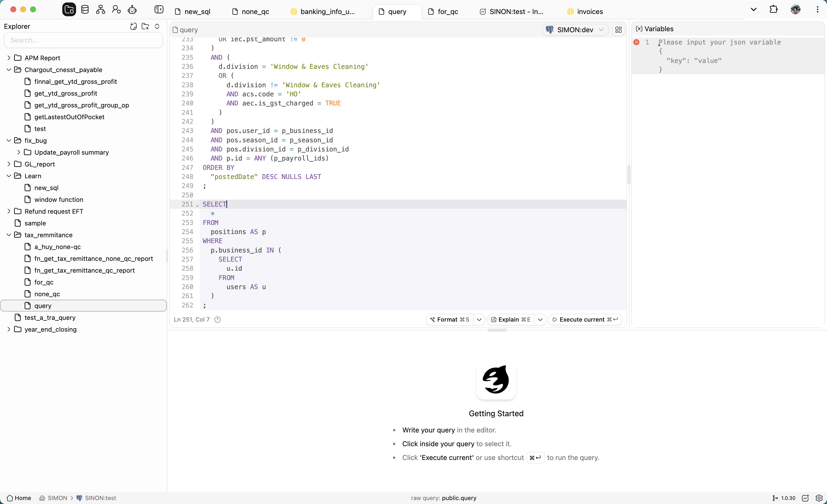Open the Explain options dropdown arrow
Screen dimensions: 827x504
(x=540, y=320)
